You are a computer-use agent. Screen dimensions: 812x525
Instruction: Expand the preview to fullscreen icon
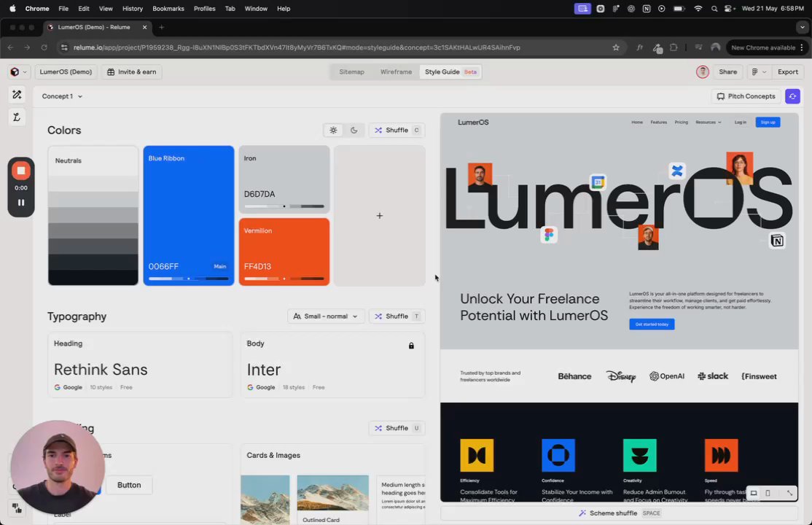[789, 493]
